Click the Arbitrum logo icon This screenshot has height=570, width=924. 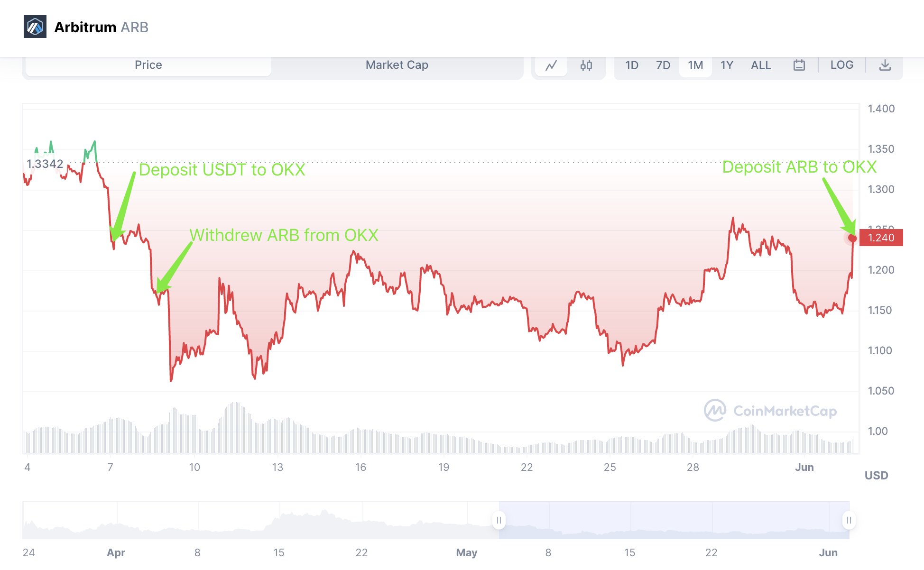click(x=35, y=27)
